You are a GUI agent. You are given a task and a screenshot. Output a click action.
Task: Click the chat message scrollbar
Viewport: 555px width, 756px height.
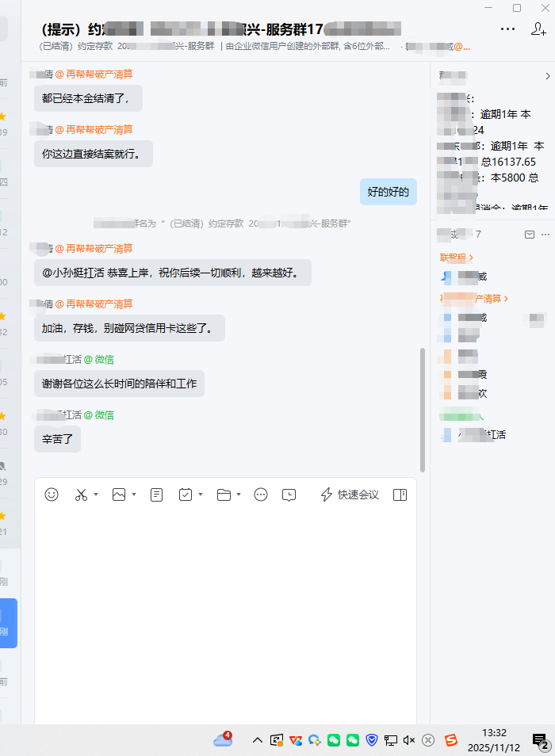pos(423,408)
